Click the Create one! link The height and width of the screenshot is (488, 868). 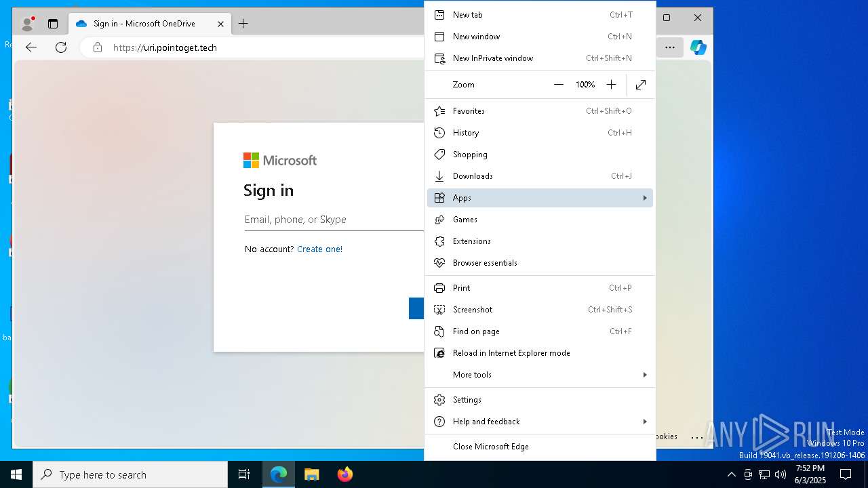pos(319,249)
